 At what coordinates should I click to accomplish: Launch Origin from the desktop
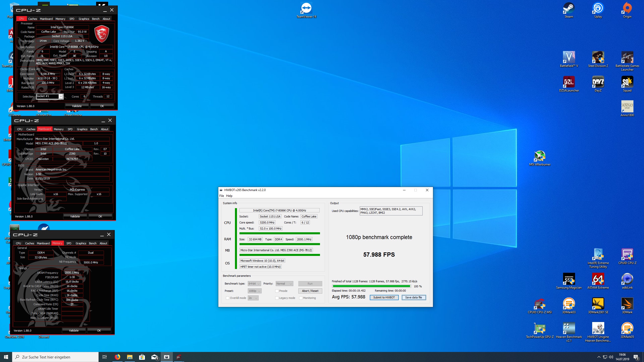click(627, 10)
